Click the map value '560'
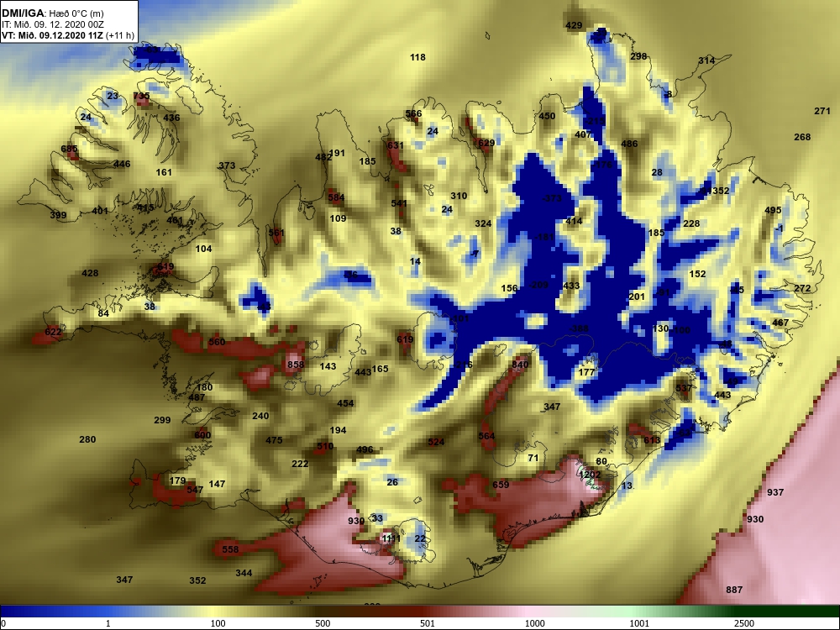This screenshot has width=840, height=630. tap(217, 342)
